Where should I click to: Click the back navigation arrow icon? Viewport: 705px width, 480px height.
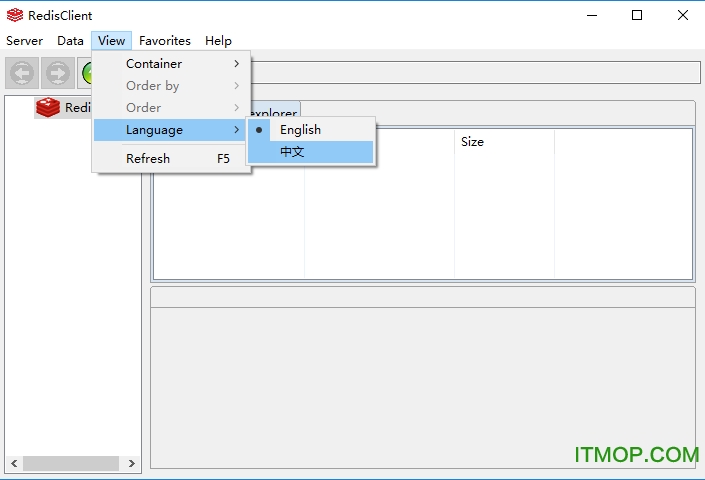pos(23,73)
